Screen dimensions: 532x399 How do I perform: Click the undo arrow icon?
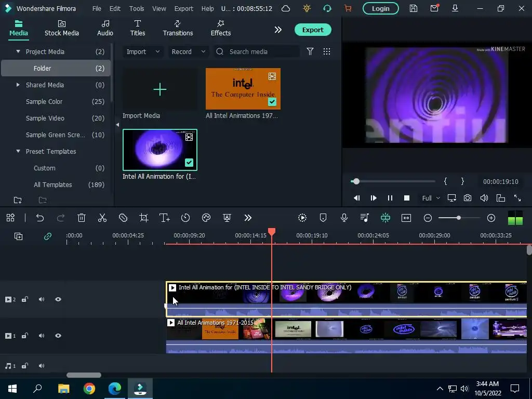pyautogui.click(x=40, y=218)
